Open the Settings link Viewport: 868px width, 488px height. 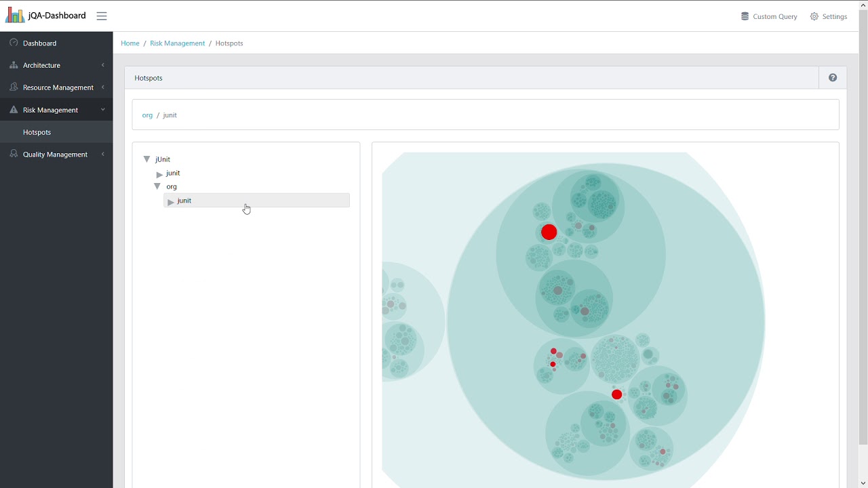(x=829, y=16)
